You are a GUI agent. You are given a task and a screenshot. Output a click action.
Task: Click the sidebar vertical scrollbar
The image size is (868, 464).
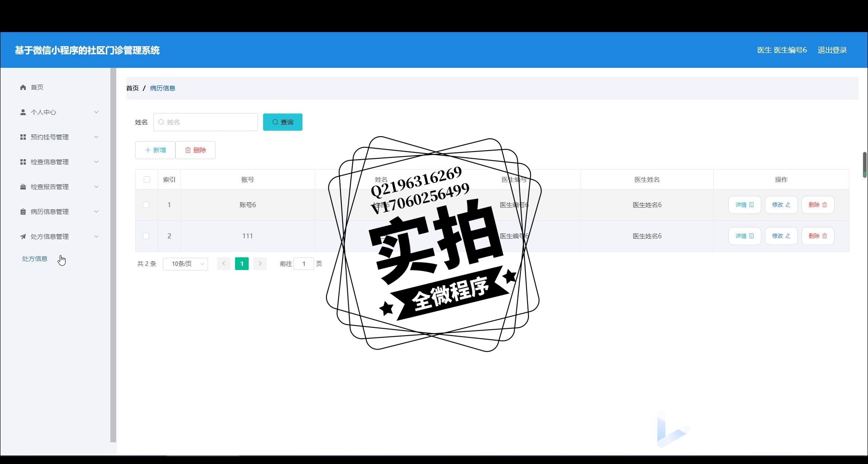click(113, 256)
